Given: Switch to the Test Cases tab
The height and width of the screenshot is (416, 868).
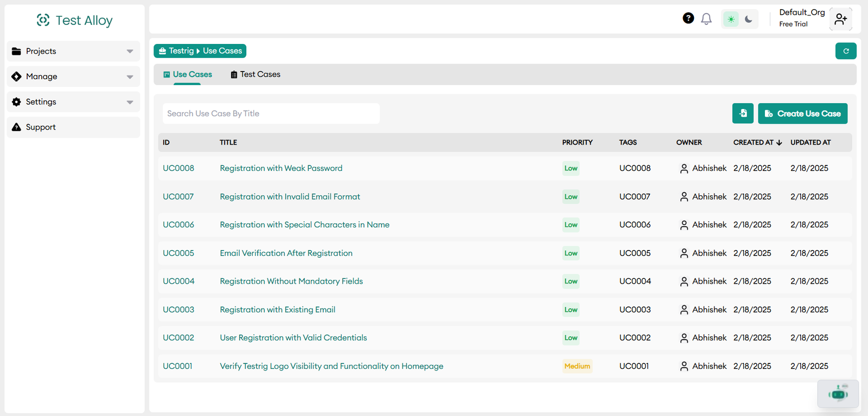Looking at the screenshot, I should coord(256,74).
